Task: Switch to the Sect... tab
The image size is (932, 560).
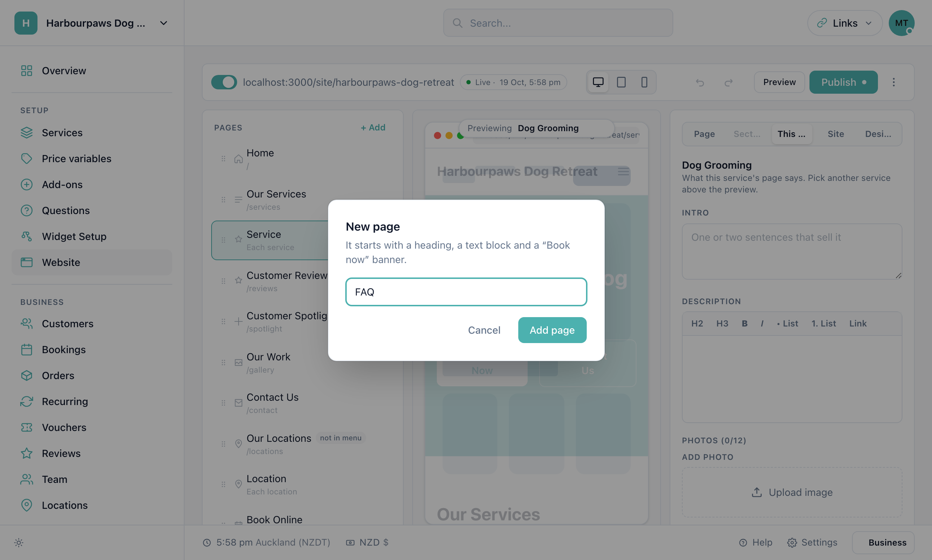Action: click(x=747, y=134)
